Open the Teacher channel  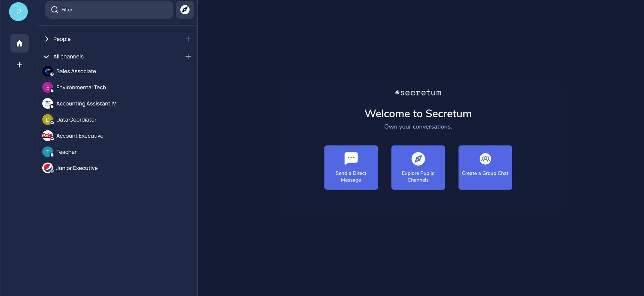[66, 152]
